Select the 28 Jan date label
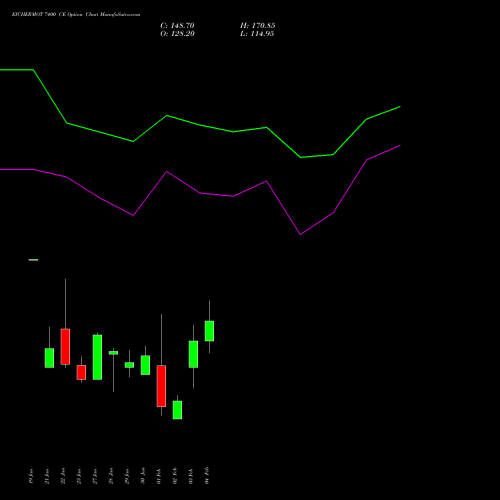The image size is (500, 500). [111, 476]
